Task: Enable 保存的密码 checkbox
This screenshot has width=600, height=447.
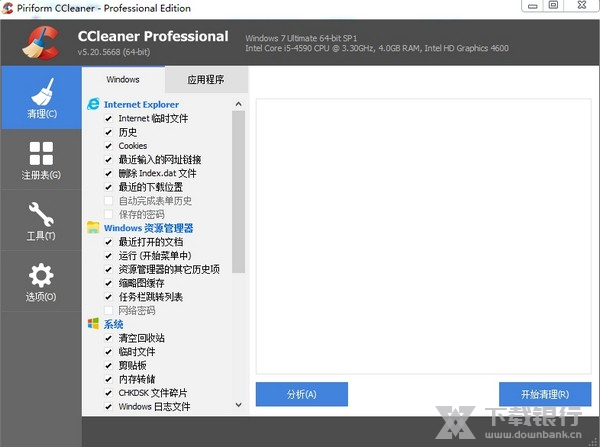Action: pos(108,214)
